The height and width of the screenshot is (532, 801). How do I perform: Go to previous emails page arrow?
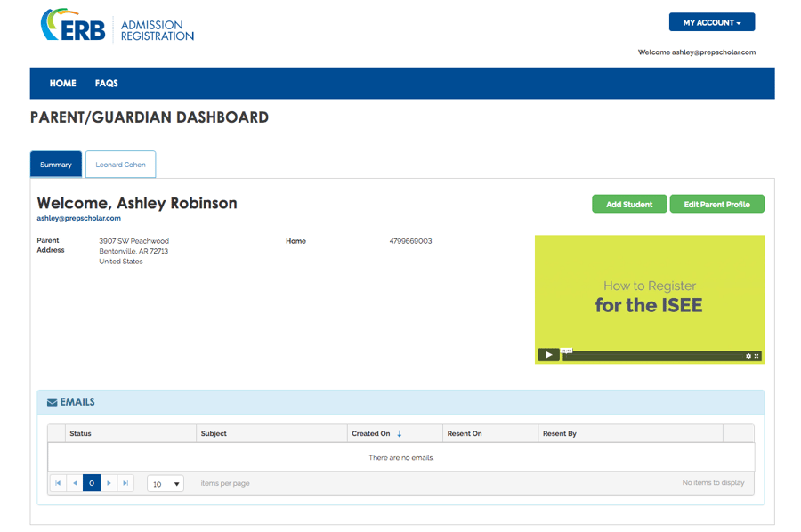(75, 483)
